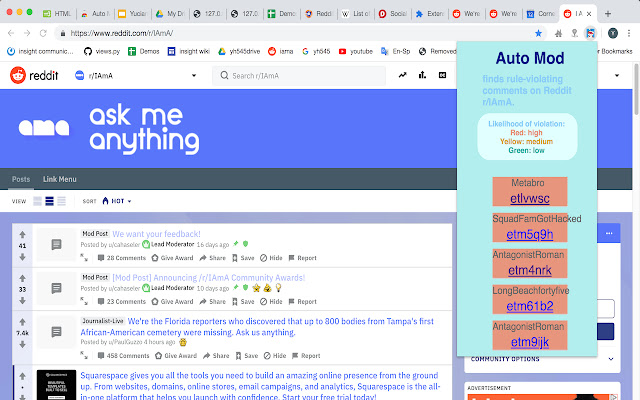640x400 pixels.
Task: Open the Link Menu tab
Action: point(60,179)
